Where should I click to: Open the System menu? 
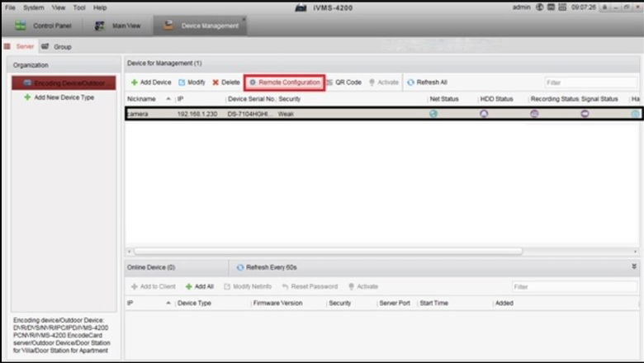[x=34, y=7]
